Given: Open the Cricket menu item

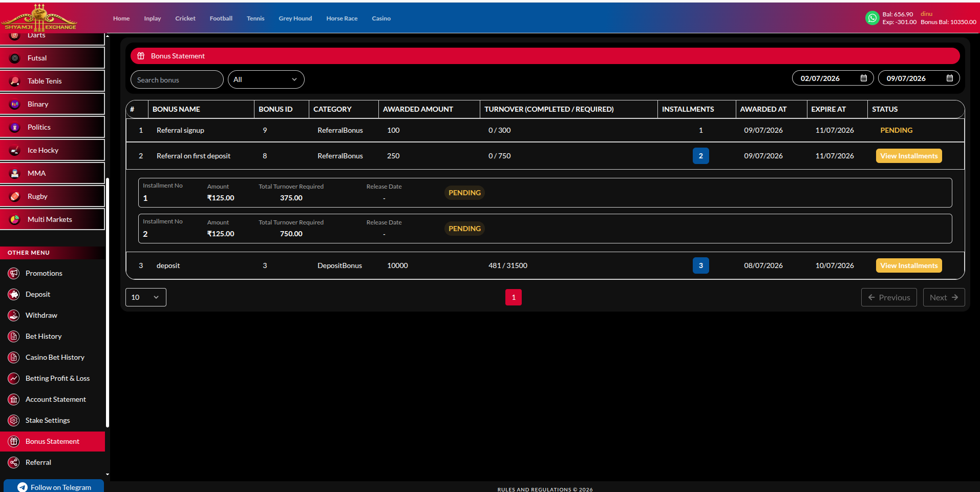Looking at the screenshot, I should pyautogui.click(x=185, y=18).
